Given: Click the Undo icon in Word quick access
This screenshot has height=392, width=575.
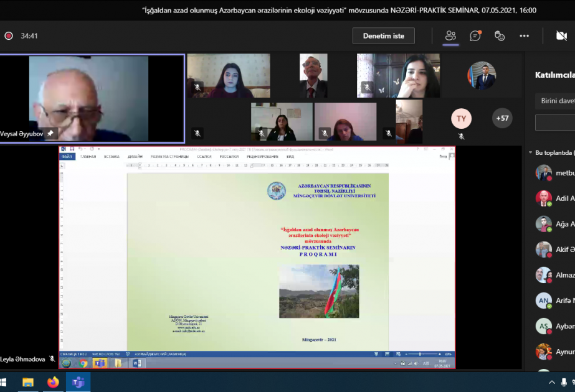Looking at the screenshot, I should pos(80,149).
